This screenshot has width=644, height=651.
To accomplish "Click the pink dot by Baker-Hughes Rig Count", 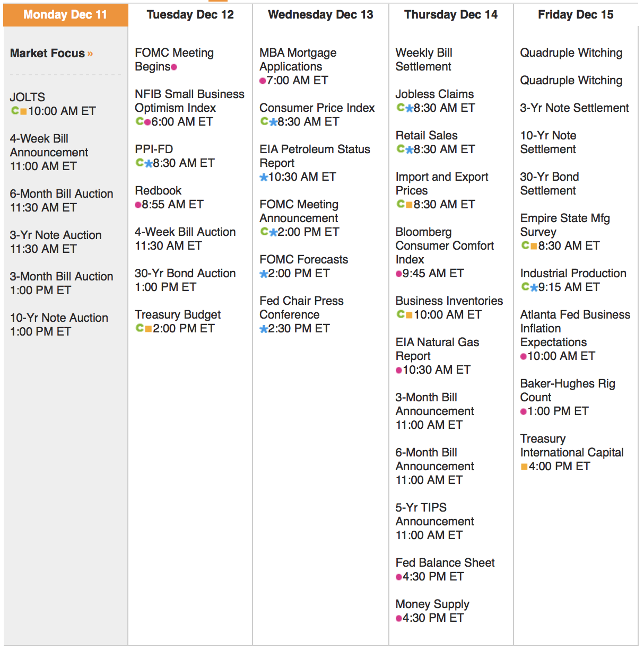I will [524, 411].
